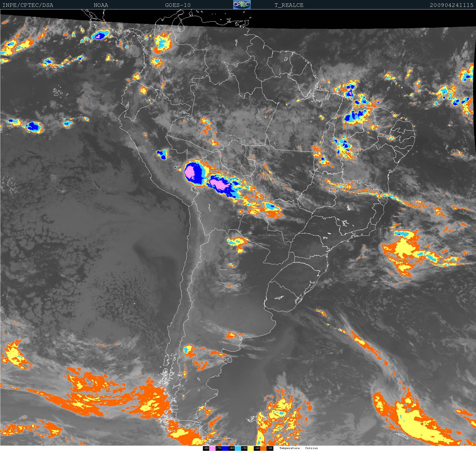Click the yellow legend color swatch
The width and height of the screenshot is (476, 451).
click(x=250, y=448)
